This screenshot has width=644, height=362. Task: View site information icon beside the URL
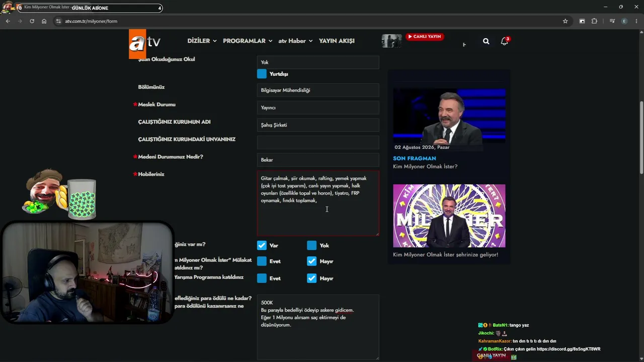(58, 21)
